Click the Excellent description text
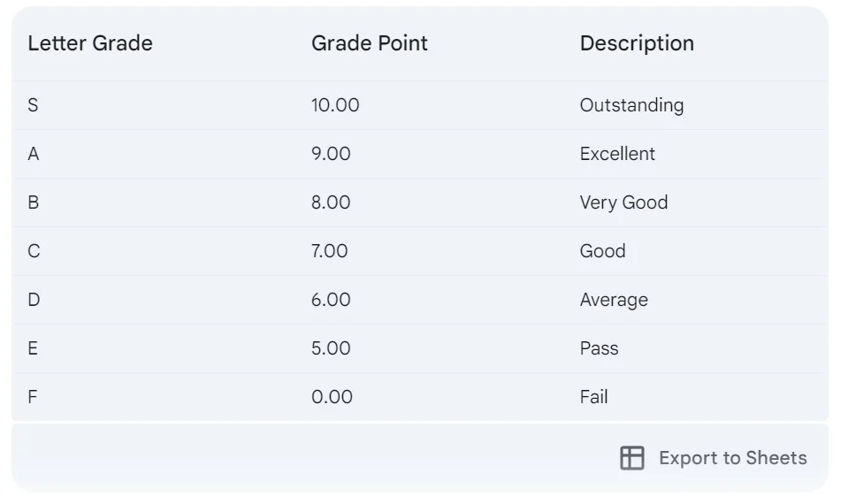 coord(617,154)
